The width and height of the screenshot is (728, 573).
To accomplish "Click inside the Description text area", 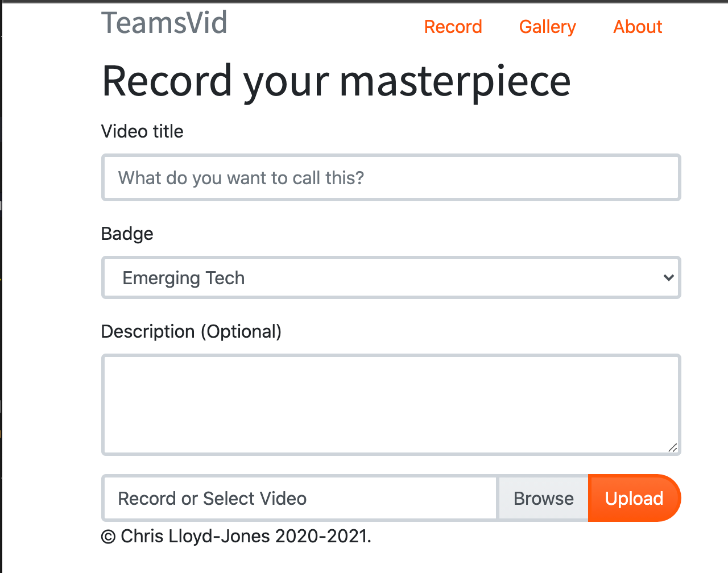I will tap(391, 405).
